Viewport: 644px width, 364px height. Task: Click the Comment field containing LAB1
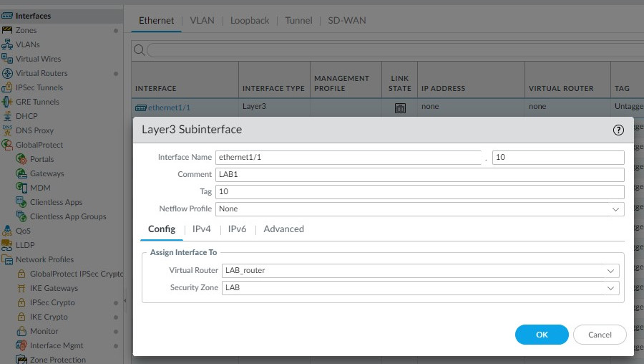[420, 174]
